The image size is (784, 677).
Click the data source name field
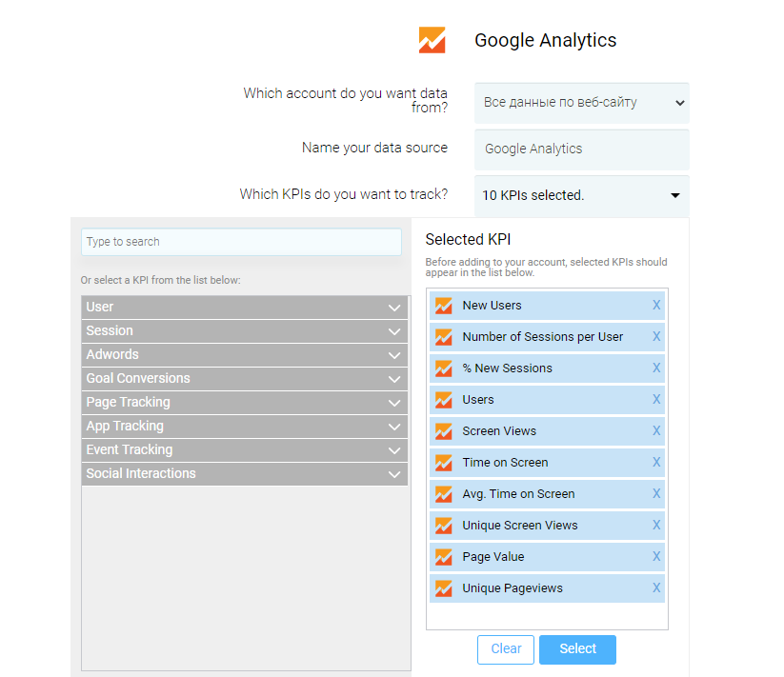click(581, 149)
